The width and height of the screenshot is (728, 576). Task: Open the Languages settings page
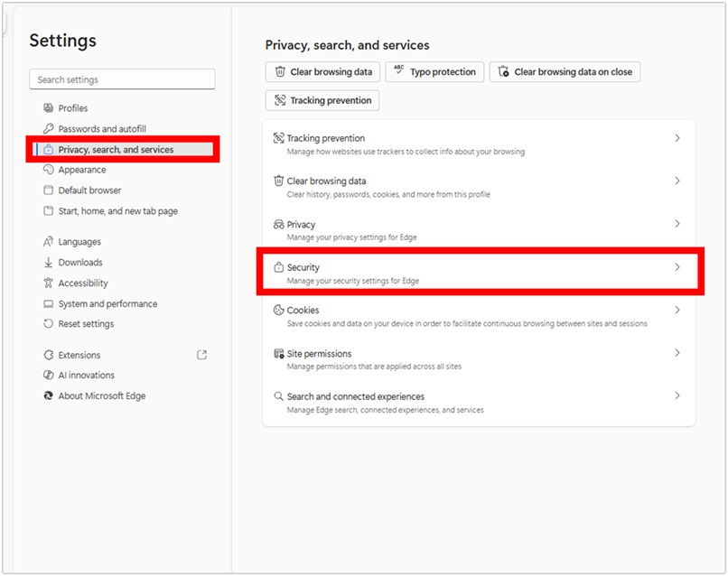point(79,242)
